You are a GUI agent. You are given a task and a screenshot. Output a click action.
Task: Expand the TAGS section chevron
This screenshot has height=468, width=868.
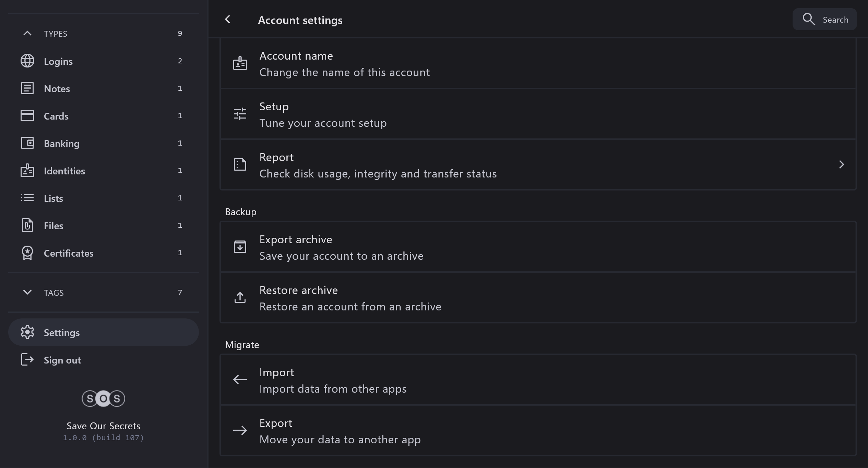27,292
